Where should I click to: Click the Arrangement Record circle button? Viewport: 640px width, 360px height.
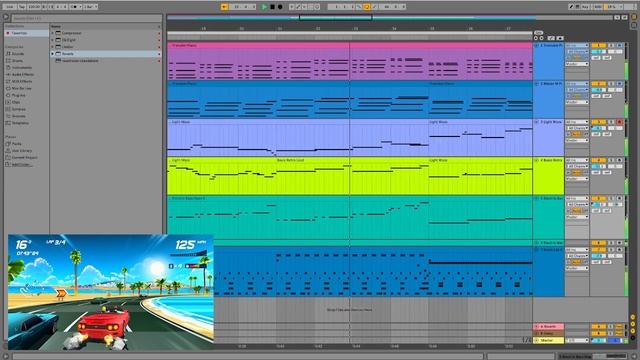point(280,7)
